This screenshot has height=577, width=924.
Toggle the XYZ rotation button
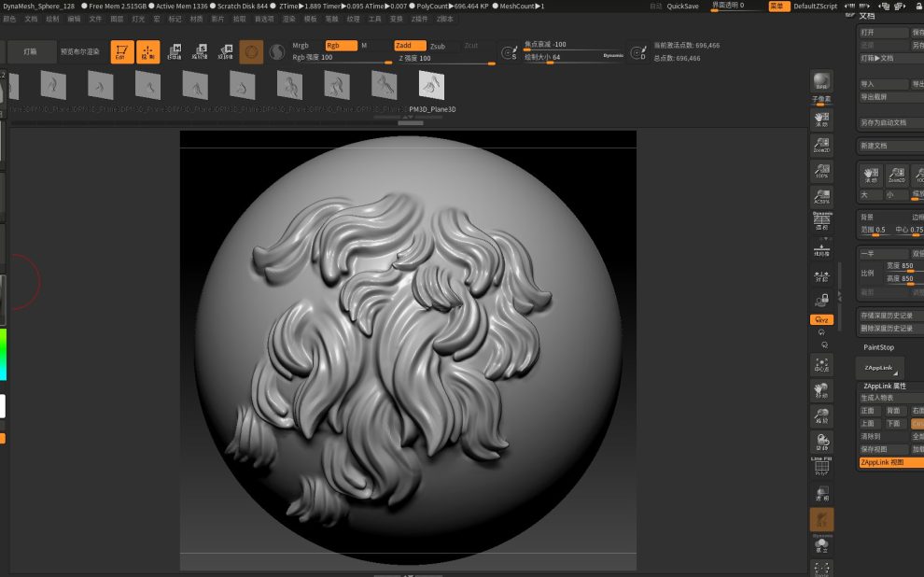tap(821, 319)
